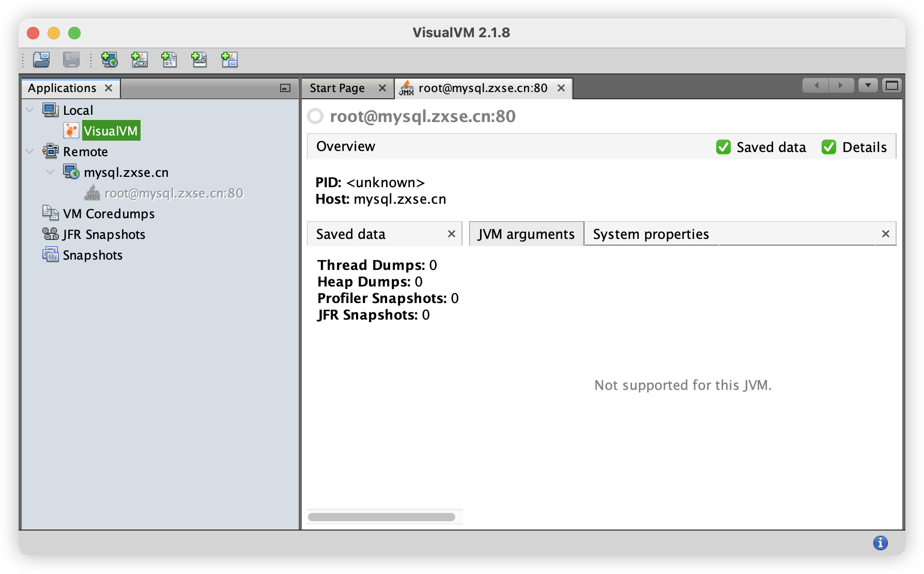Image resolution: width=924 pixels, height=574 pixels.
Task: Click the 'PID: <unknown>' text
Action: (x=370, y=183)
